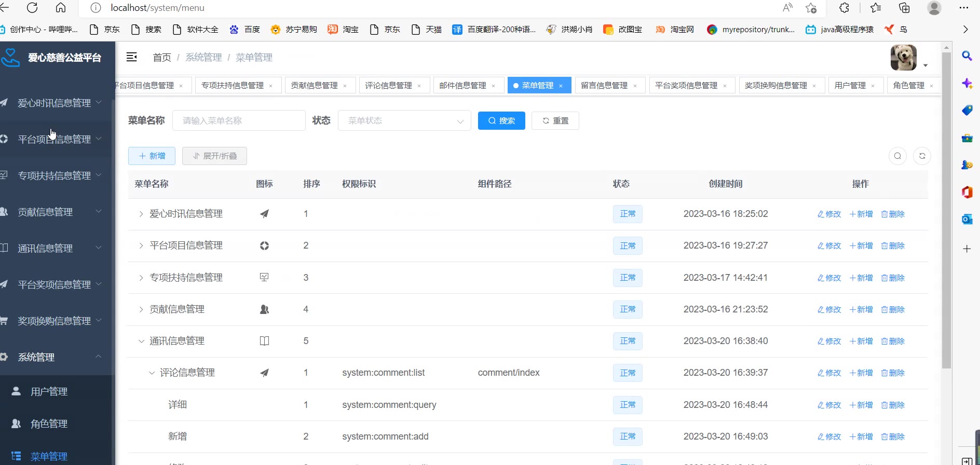Open the Edge sidebar Outlook icon

[967, 219]
